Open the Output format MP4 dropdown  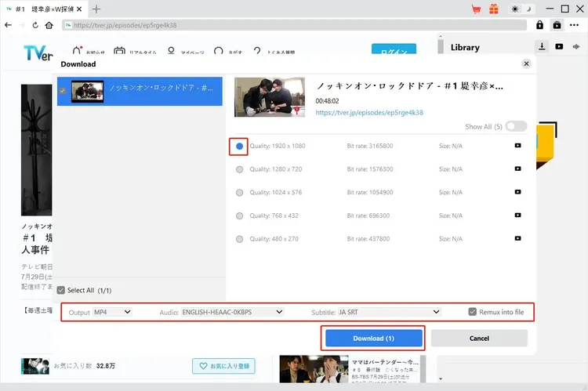[112, 312]
